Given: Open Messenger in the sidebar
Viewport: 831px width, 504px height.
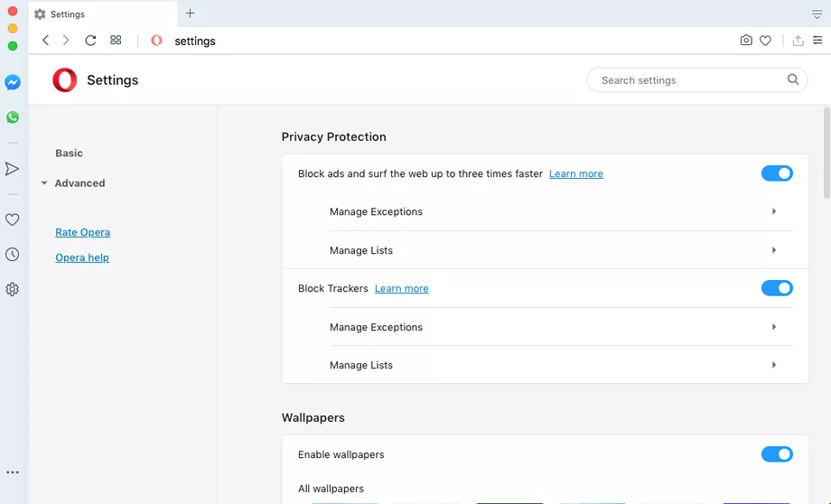Looking at the screenshot, I should coord(13,82).
